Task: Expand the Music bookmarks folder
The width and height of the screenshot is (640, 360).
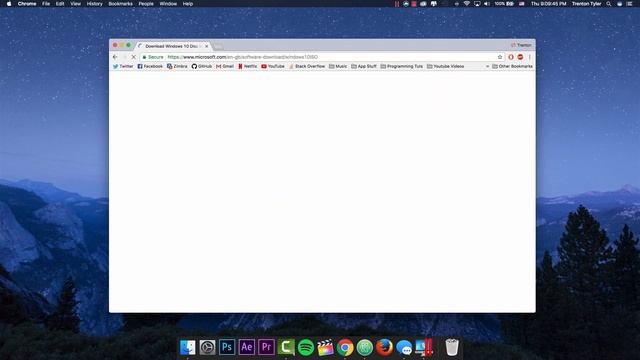Action: point(338,66)
